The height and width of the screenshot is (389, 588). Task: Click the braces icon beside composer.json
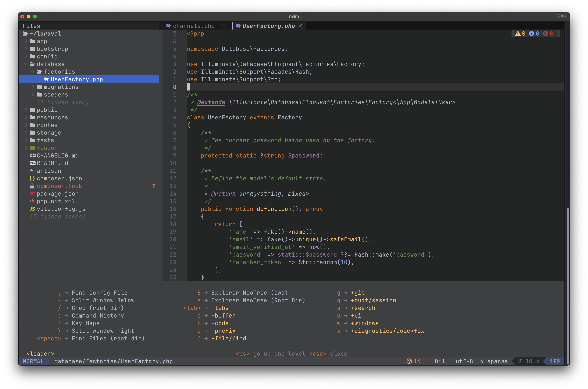coord(32,178)
